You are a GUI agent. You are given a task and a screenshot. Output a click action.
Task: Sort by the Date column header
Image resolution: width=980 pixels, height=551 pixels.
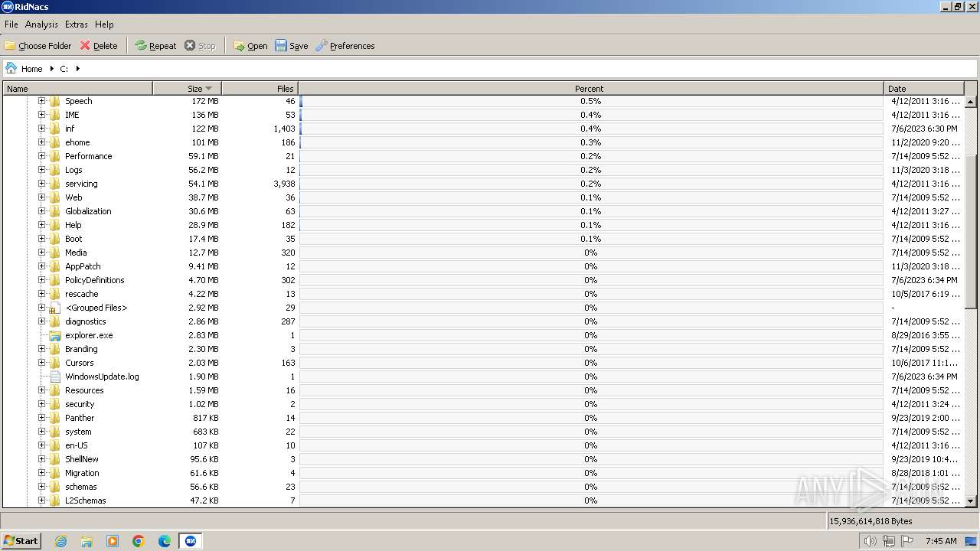tap(924, 89)
